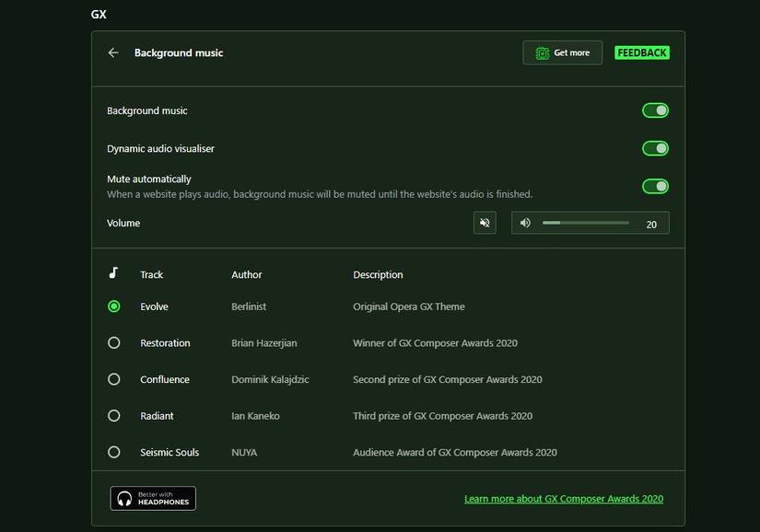This screenshot has height=532, width=760.
Task: Go back using the left arrow icon
Action: pyautogui.click(x=113, y=53)
